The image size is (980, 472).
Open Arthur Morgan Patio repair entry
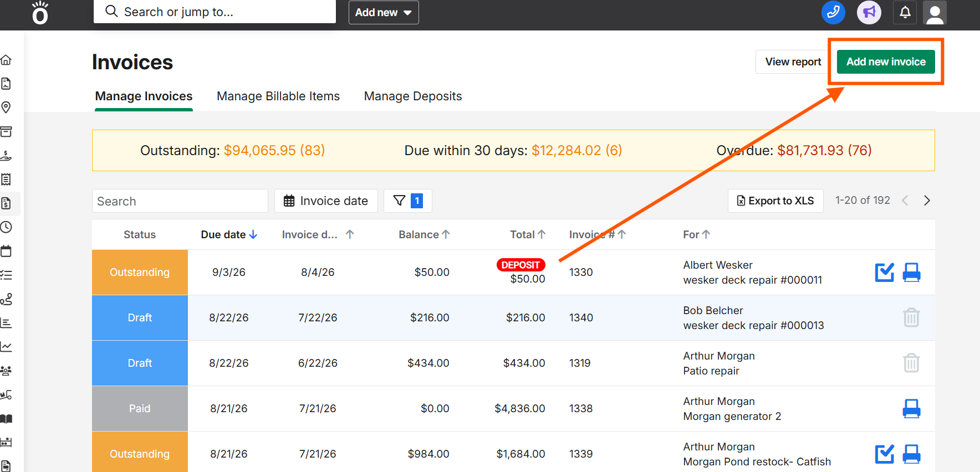pyautogui.click(x=719, y=363)
